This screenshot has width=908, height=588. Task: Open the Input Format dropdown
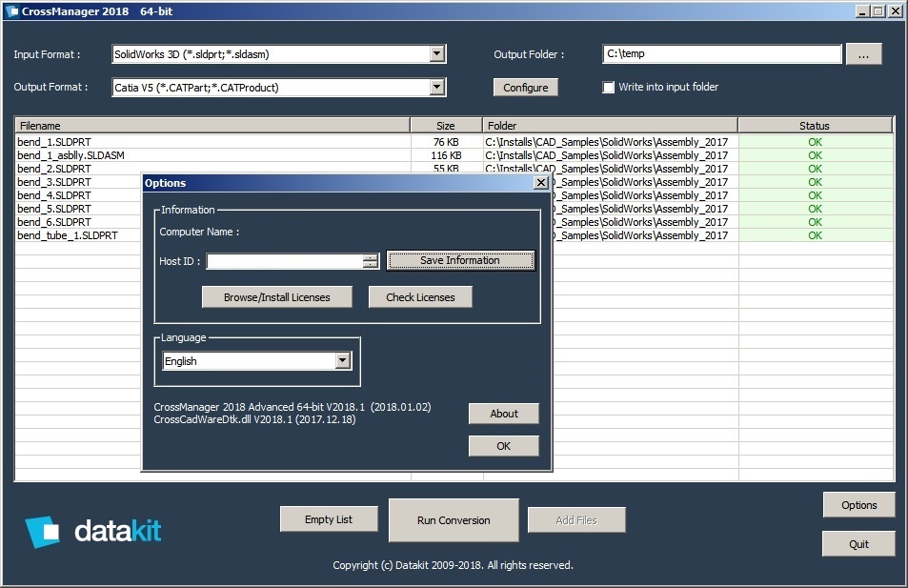(x=437, y=54)
